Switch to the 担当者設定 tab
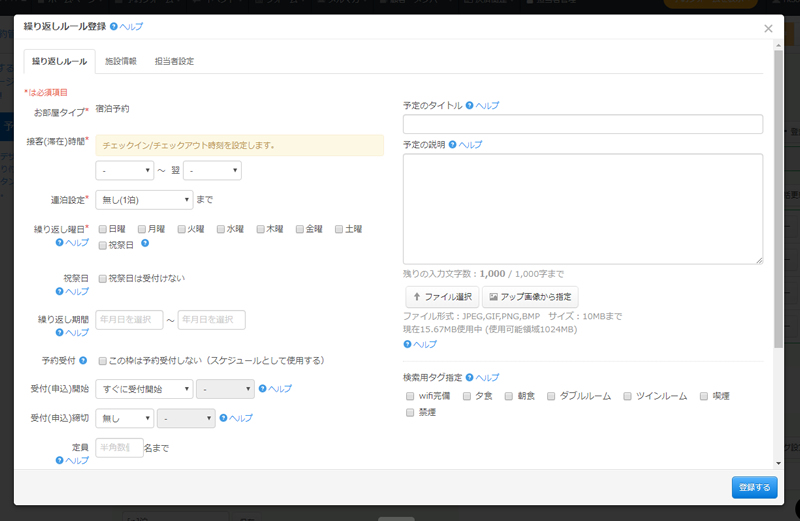Image resolution: width=800 pixels, height=521 pixels. pos(174,61)
